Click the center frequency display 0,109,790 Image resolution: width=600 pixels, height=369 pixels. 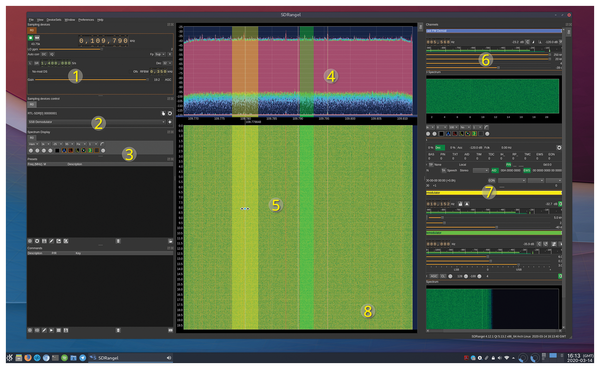pos(103,41)
